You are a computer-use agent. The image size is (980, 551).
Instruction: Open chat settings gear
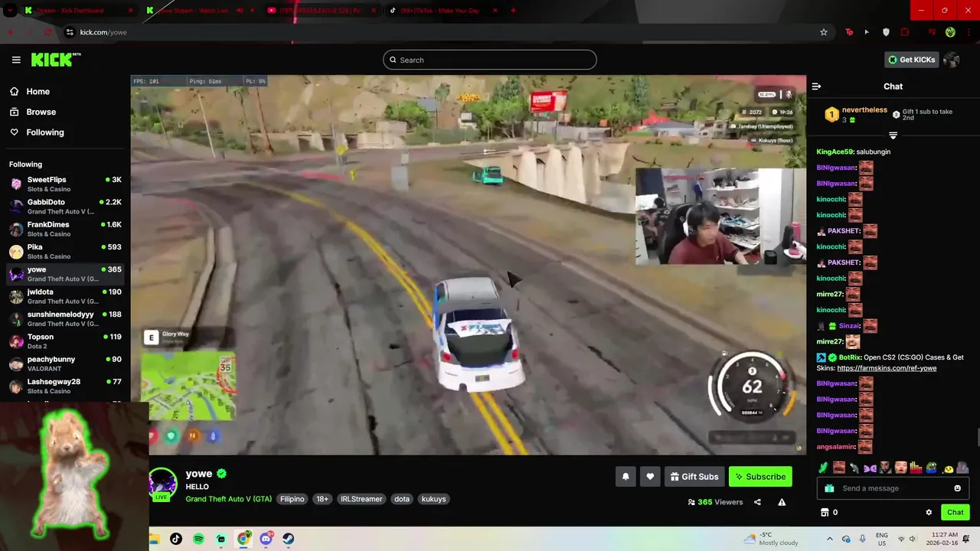point(929,512)
